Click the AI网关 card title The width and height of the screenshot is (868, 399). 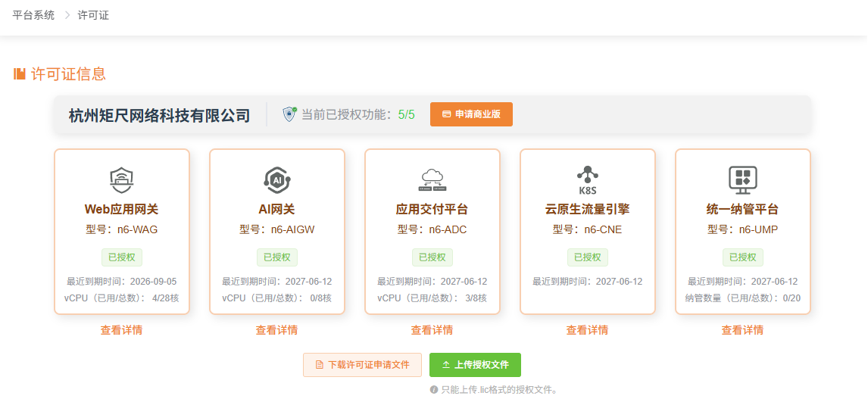276,209
